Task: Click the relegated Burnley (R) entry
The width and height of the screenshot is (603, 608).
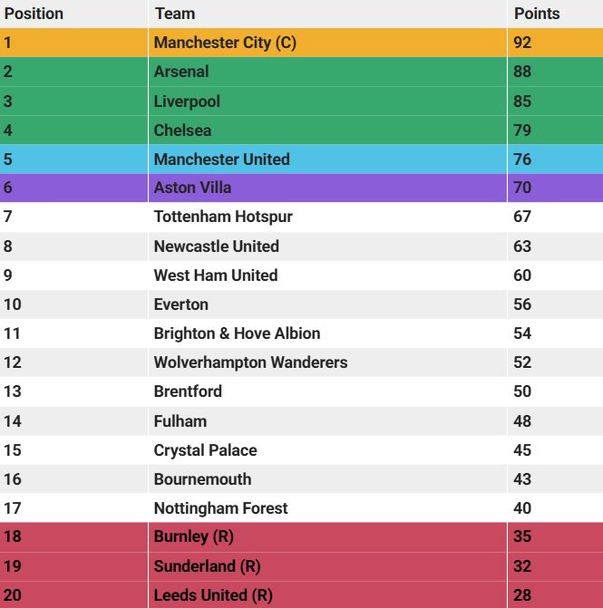Action: click(x=194, y=537)
